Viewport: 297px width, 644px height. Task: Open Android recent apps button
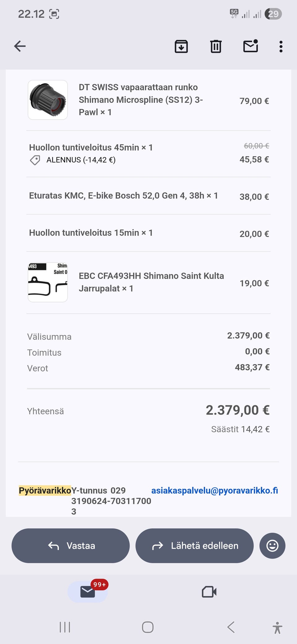point(65,627)
